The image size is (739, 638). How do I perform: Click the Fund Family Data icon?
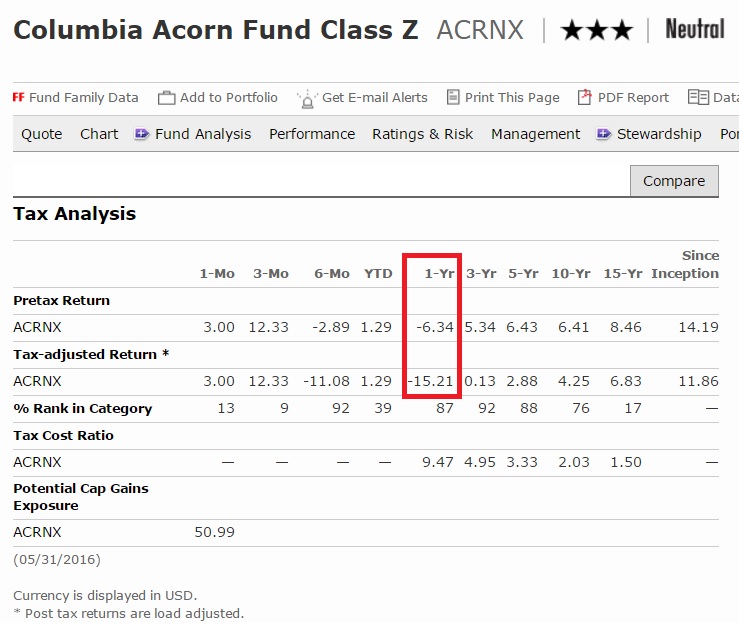point(18,97)
